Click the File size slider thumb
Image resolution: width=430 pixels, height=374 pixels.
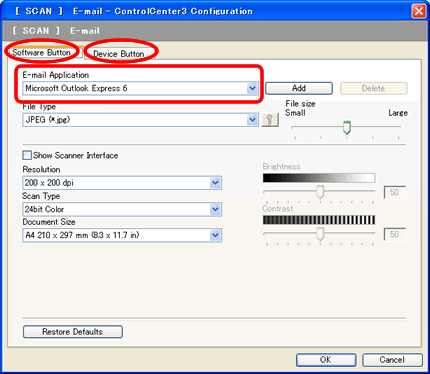(x=347, y=128)
